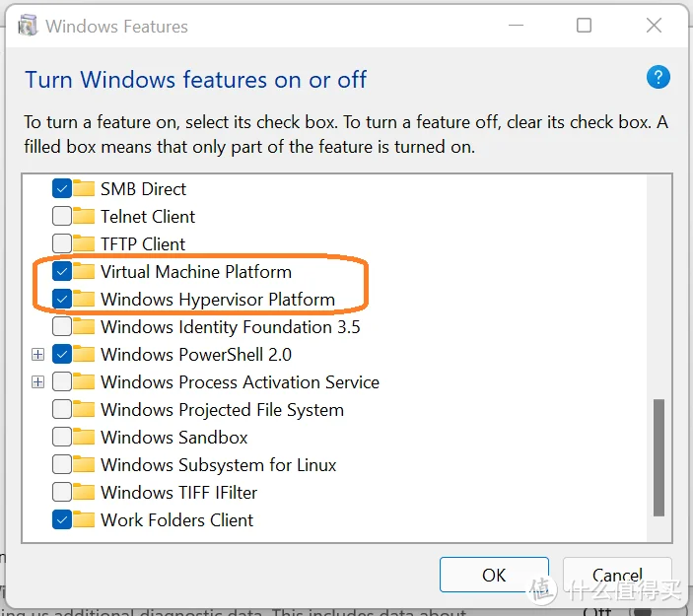Select the Windows TIFF IFilter label

[x=178, y=492]
